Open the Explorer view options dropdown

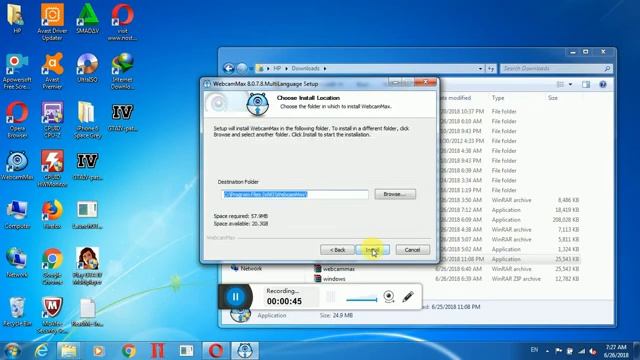[570, 84]
